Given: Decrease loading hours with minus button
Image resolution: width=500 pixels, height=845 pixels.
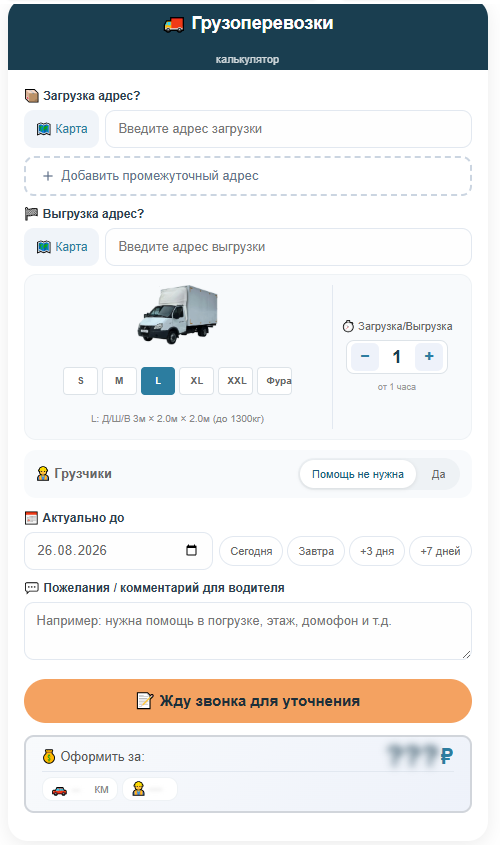Looking at the screenshot, I should [x=365, y=356].
